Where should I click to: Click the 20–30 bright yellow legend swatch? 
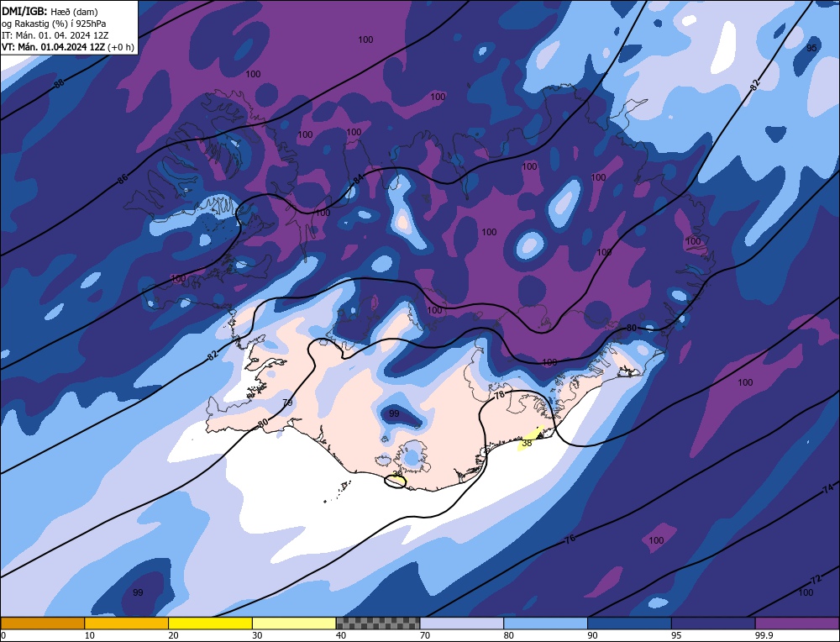(210, 623)
